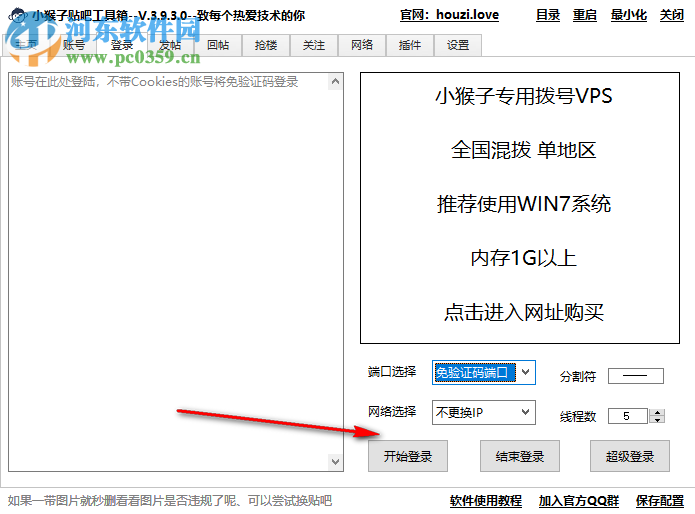Open the 官网: houzi.love link
Viewport: 695px width, 514px height.
449,15
